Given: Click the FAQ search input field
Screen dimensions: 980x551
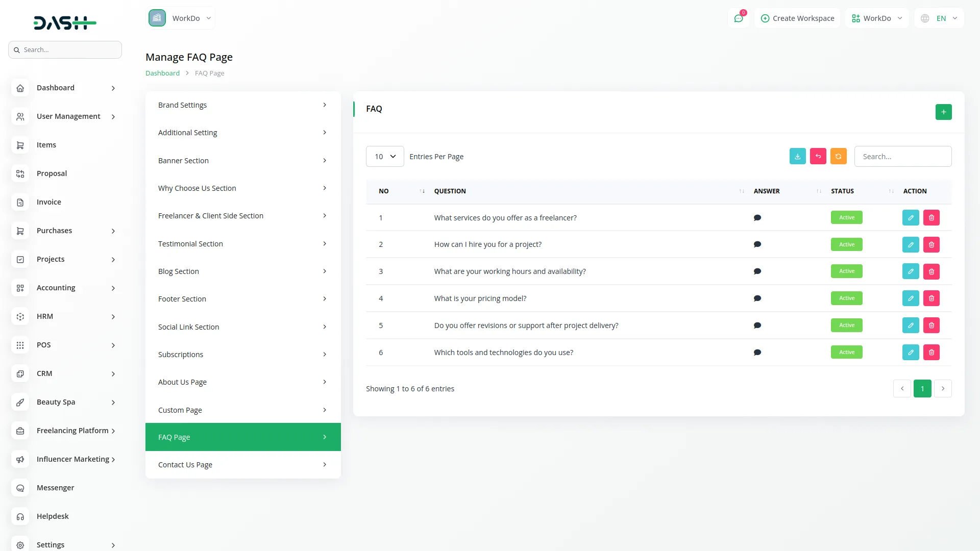Looking at the screenshot, I should point(902,156).
